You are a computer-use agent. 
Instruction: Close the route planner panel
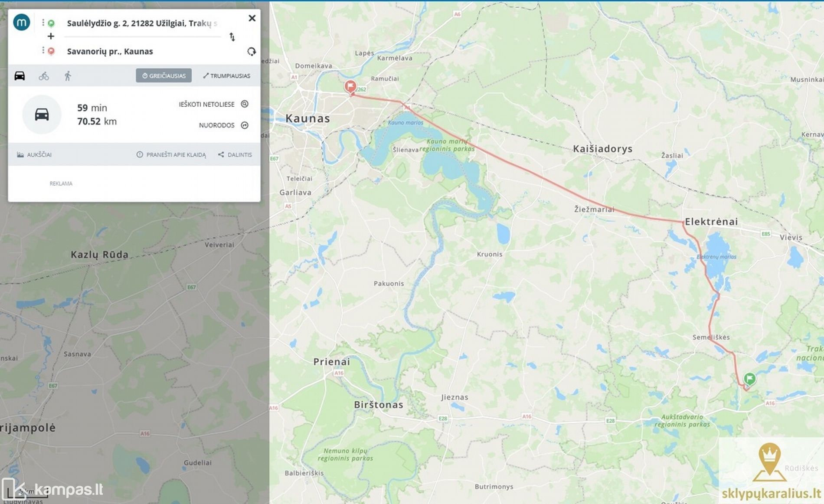pos(252,18)
